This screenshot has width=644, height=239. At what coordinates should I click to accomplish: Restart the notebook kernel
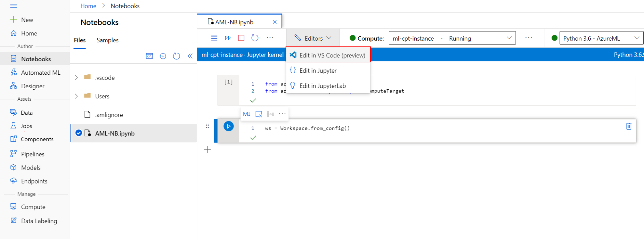pos(255,38)
